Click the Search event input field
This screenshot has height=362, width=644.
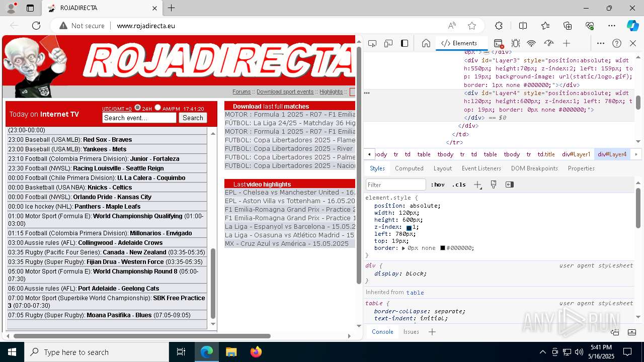(139, 118)
